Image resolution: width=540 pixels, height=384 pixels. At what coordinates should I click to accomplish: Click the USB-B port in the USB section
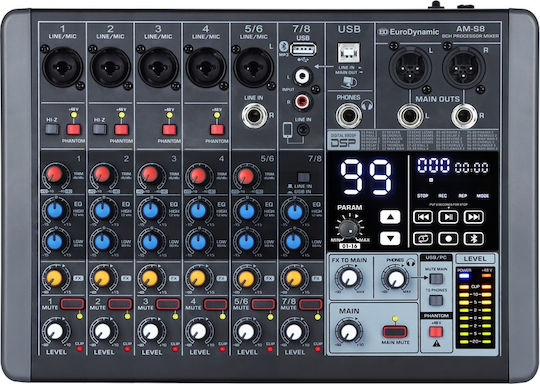tap(349, 53)
